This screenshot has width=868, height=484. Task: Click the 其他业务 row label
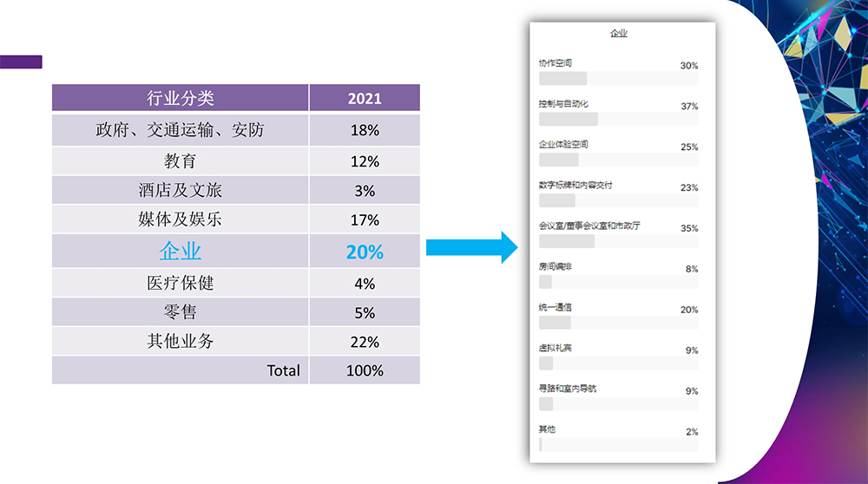[181, 341]
